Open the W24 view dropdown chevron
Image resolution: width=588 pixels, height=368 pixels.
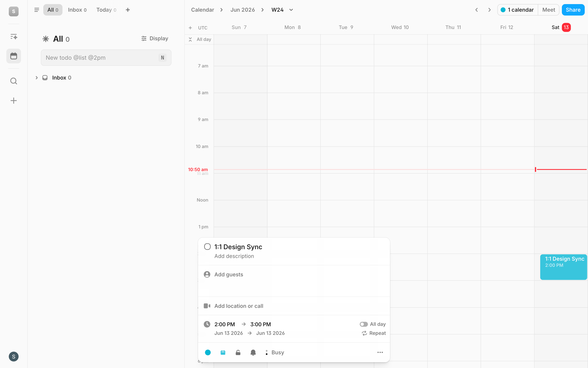tap(291, 10)
